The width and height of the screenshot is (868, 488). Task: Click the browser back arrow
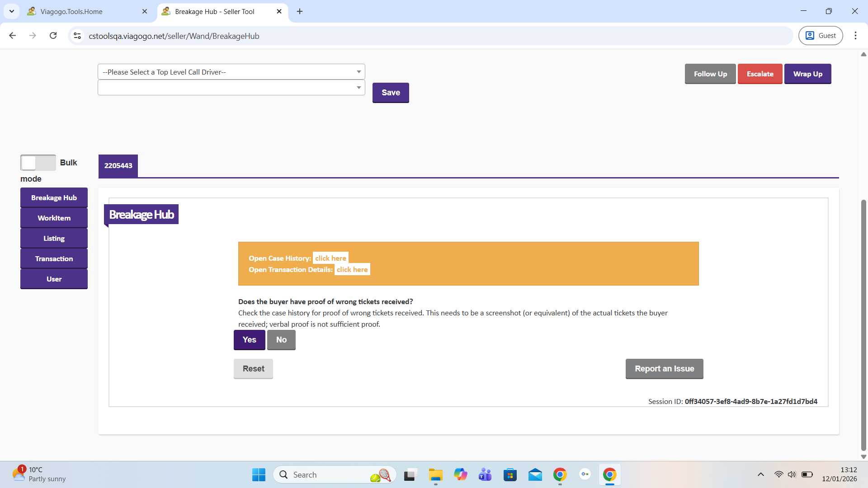(x=13, y=36)
